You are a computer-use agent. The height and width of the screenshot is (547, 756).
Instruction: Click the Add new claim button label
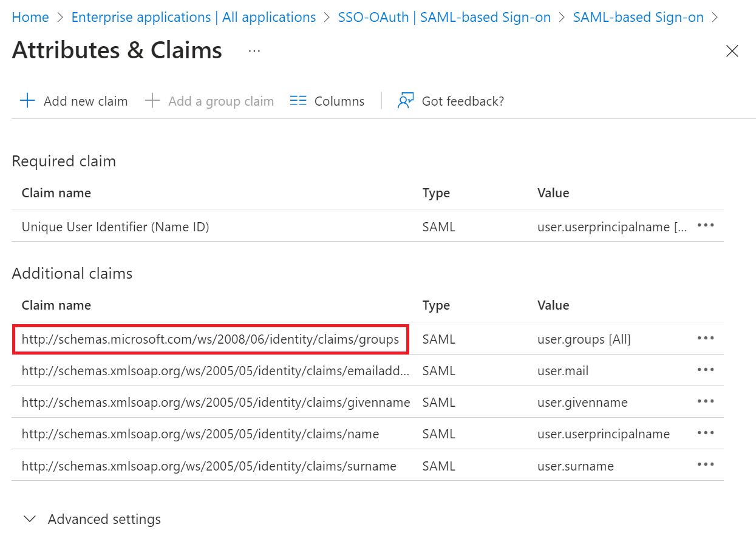click(86, 101)
